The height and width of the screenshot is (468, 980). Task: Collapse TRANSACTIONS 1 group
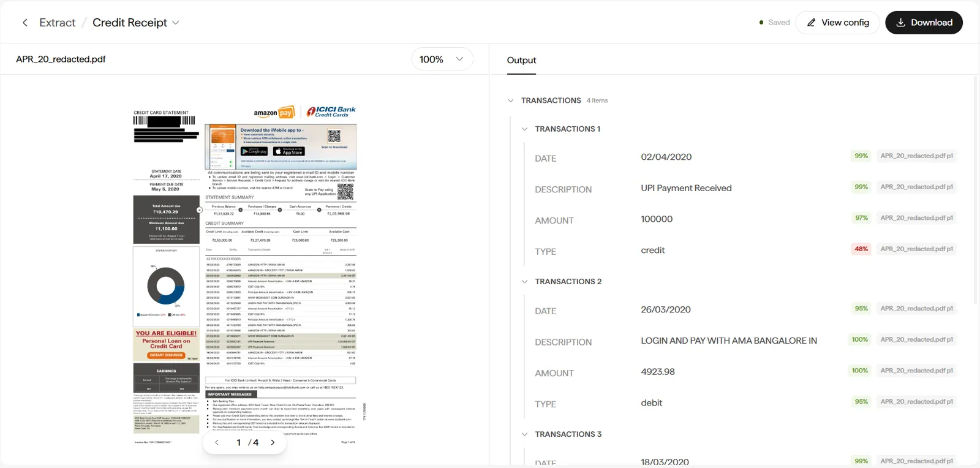[524, 129]
